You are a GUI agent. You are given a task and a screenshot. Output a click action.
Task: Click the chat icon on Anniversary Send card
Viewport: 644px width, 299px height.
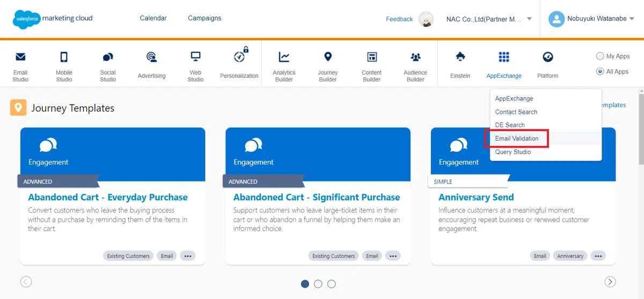point(458,145)
